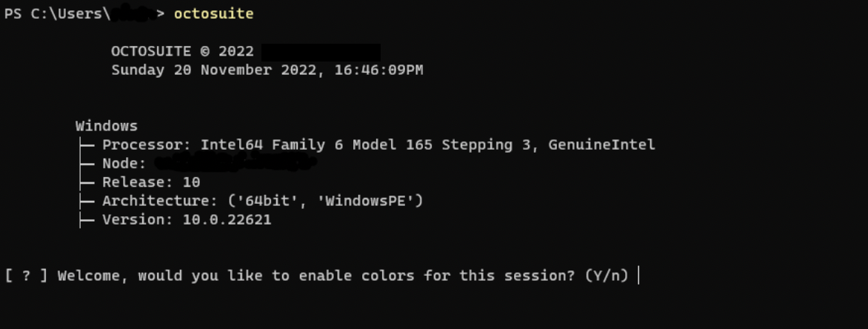The height and width of the screenshot is (329, 868).
Task: Select the Processor tree entry label
Action: pyautogui.click(x=147, y=145)
